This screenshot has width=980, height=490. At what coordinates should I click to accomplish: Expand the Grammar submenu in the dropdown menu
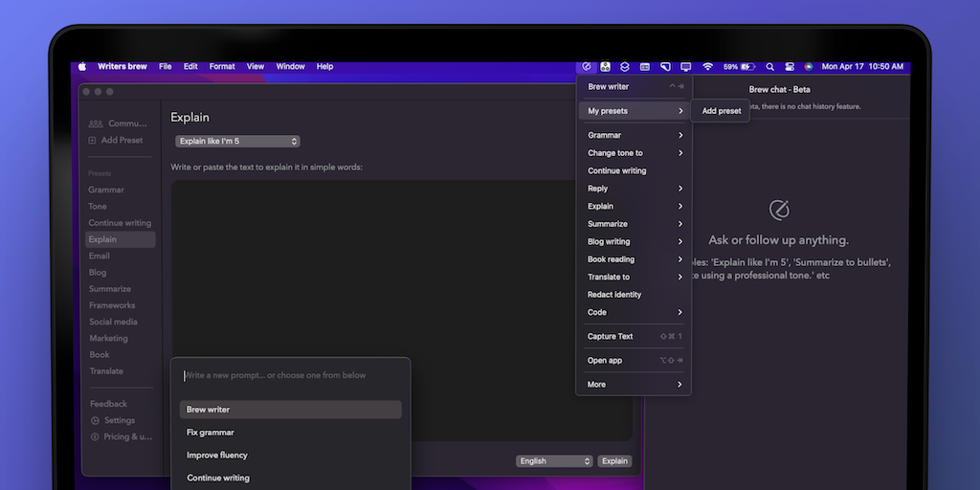pyautogui.click(x=634, y=135)
